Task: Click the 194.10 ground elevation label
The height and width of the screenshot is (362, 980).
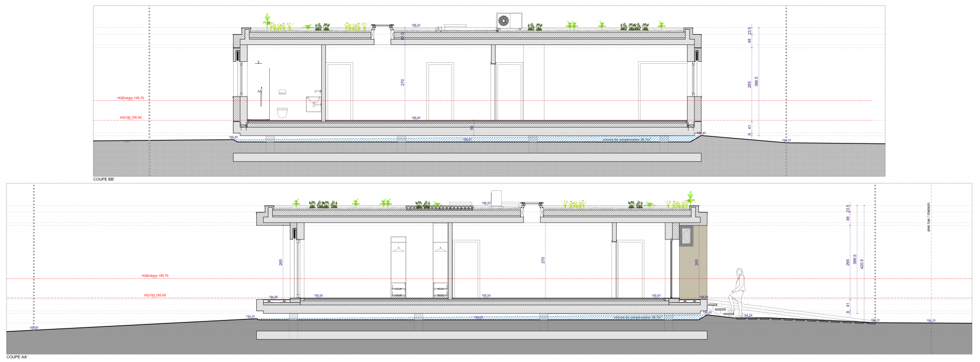Action: pos(931,320)
